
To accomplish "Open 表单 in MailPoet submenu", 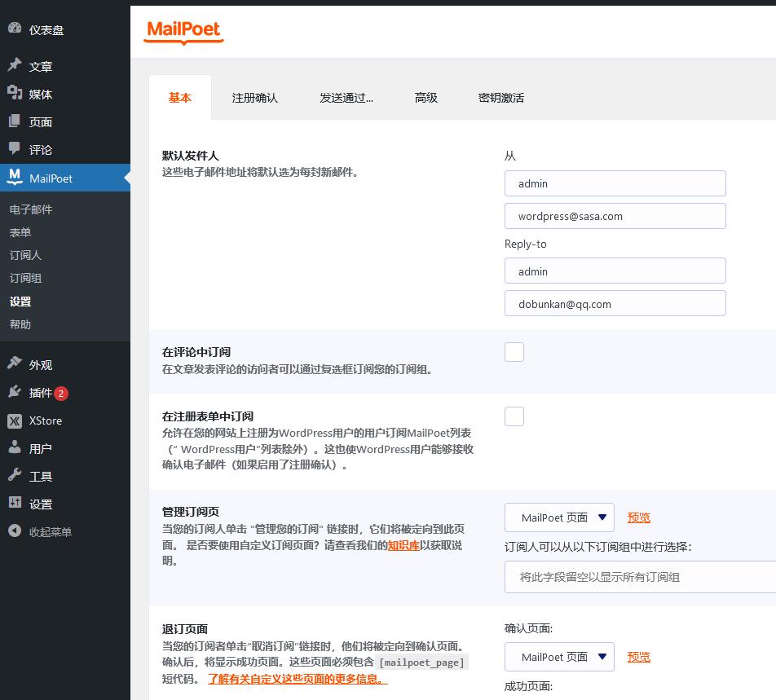I will pyautogui.click(x=20, y=232).
